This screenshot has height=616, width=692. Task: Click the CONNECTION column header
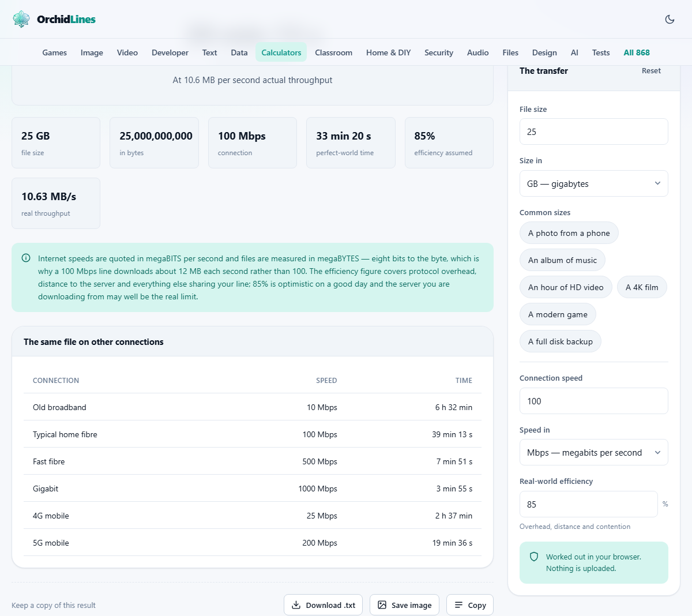click(56, 381)
